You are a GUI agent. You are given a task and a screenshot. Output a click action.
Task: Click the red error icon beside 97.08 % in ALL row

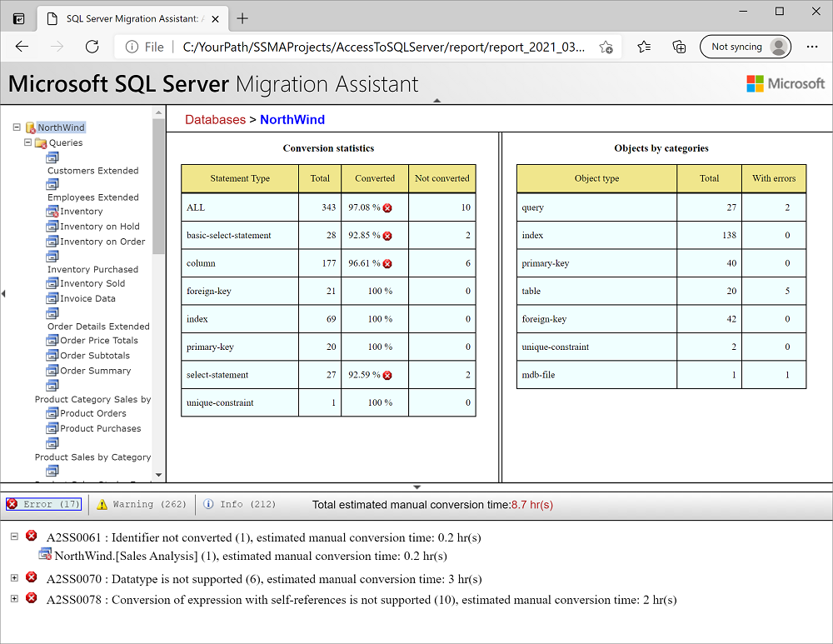[x=388, y=207]
